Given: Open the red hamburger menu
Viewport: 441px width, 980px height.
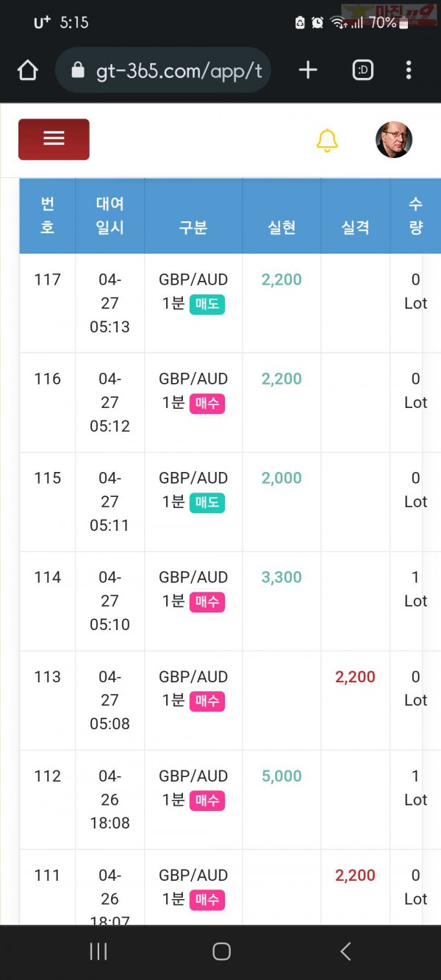Looking at the screenshot, I should click(x=54, y=139).
